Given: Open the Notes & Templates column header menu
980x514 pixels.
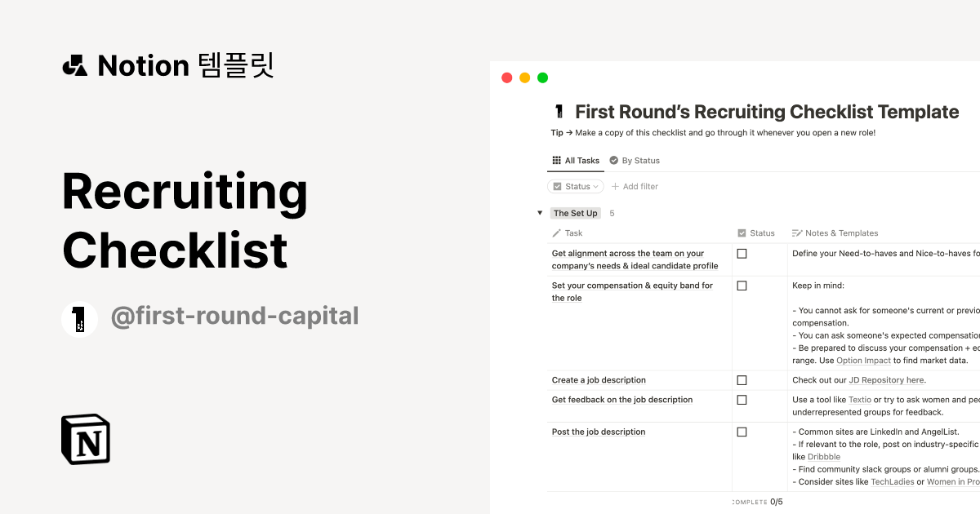Looking at the screenshot, I should tap(841, 233).
